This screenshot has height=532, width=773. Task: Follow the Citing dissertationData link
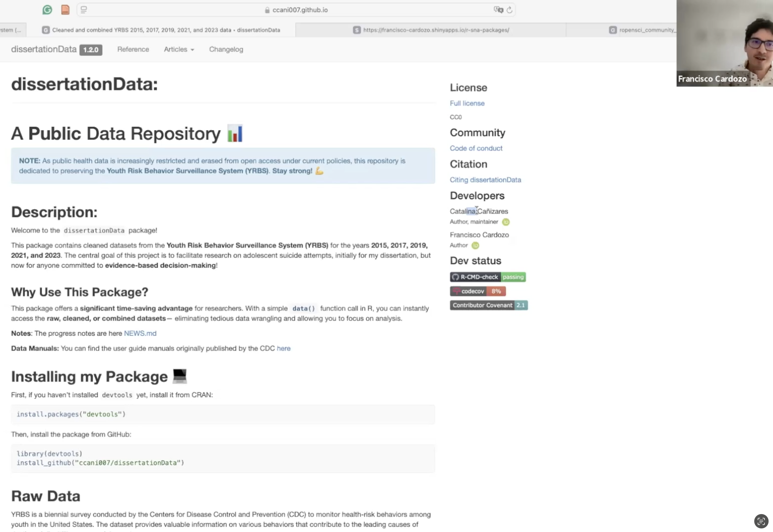[485, 180]
